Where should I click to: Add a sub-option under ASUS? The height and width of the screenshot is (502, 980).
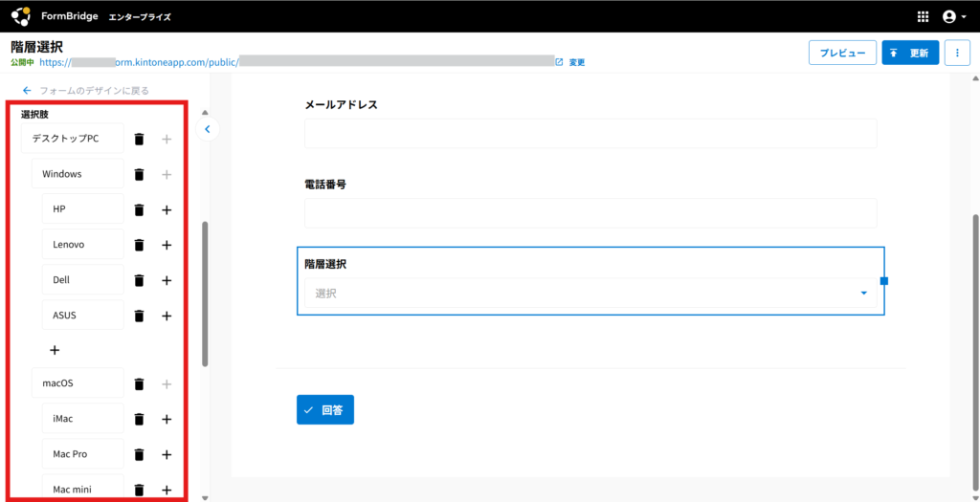coord(167,316)
